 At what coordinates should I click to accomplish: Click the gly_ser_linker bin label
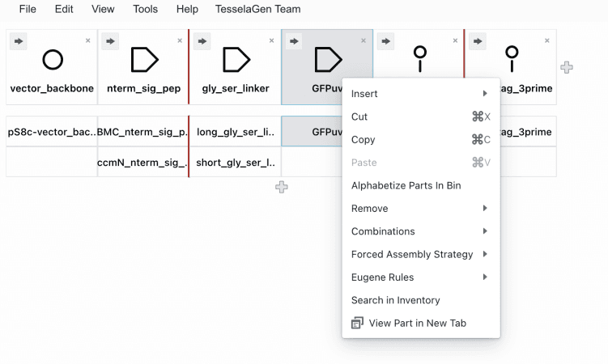point(236,88)
